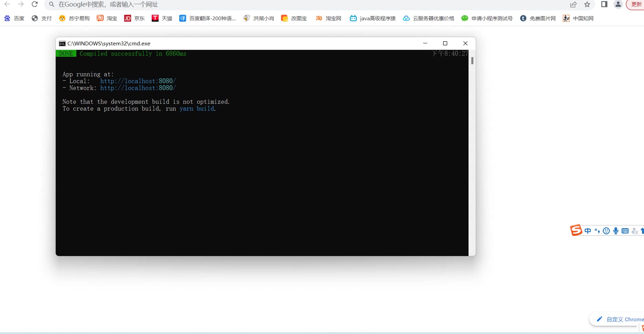Click 'Compiled successfully in 6860ms' text
The width and height of the screenshot is (644, 334).
click(x=133, y=54)
